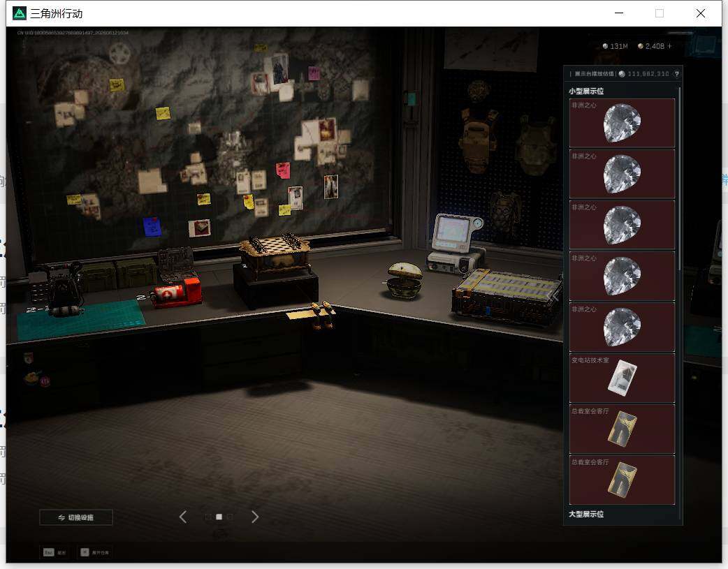
Task: Click the Esc 返回 button
Action: [x=54, y=552]
